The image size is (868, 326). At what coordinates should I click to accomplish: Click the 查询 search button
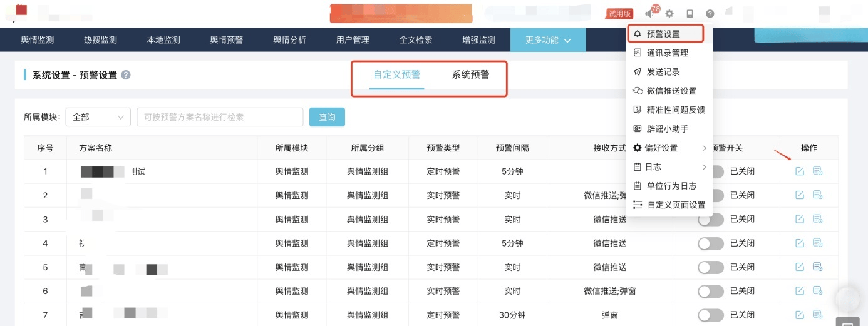coord(327,117)
